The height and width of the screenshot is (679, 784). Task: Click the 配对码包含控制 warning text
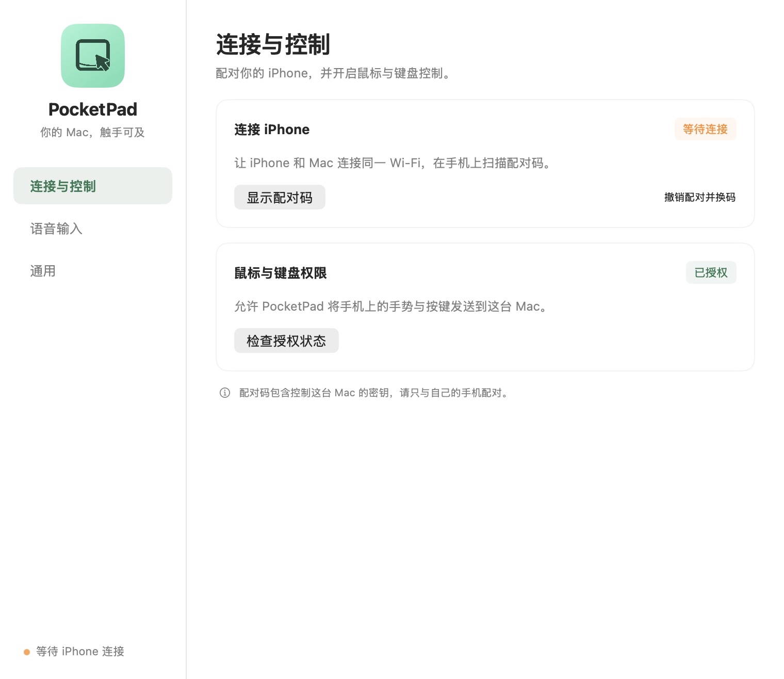375,393
